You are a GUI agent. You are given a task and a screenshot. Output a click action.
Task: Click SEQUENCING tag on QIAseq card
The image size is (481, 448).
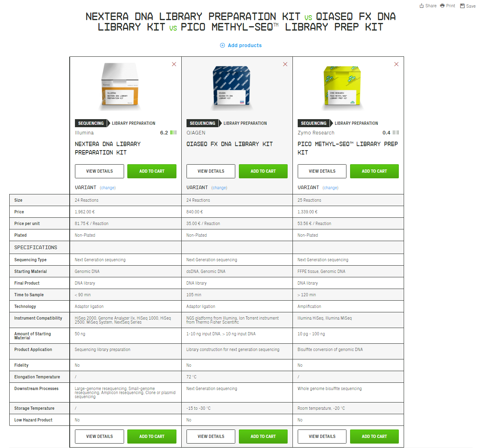[x=203, y=123]
